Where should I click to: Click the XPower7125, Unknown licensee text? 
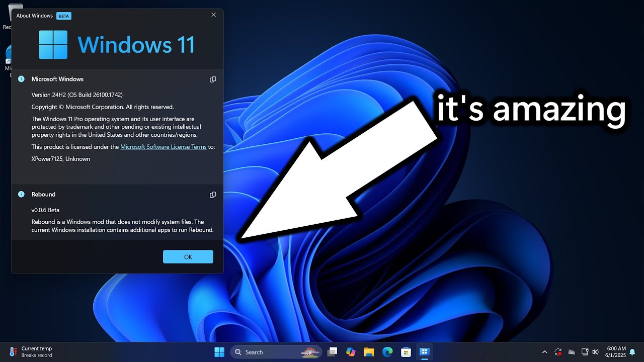click(61, 159)
